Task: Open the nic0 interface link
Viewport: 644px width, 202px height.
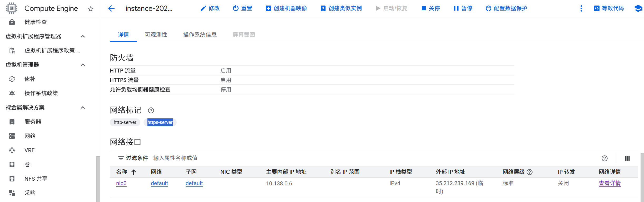Action: click(x=121, y=183)
